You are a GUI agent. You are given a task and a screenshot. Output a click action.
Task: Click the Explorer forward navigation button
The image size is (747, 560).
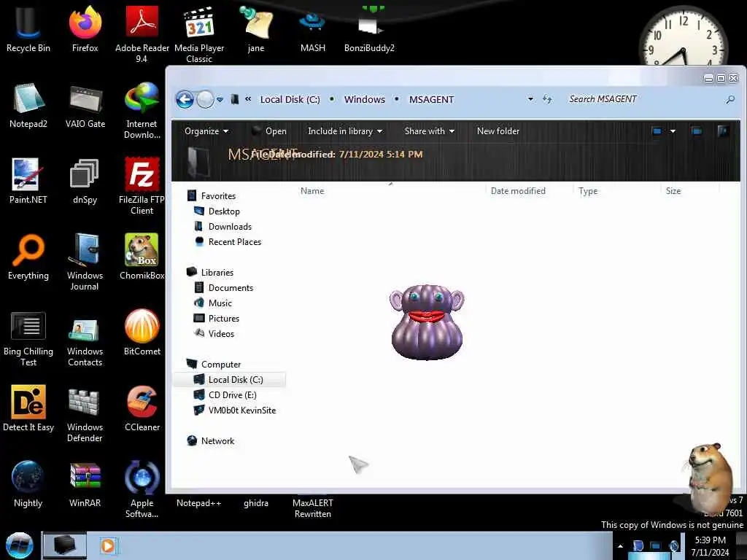coord(205,99)
